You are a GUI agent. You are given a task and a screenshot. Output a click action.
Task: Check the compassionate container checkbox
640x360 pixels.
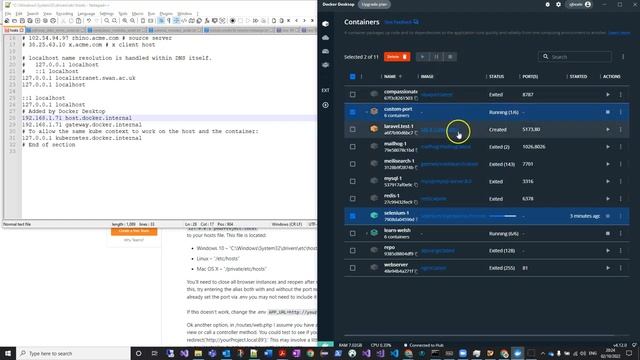click(353, 95)
